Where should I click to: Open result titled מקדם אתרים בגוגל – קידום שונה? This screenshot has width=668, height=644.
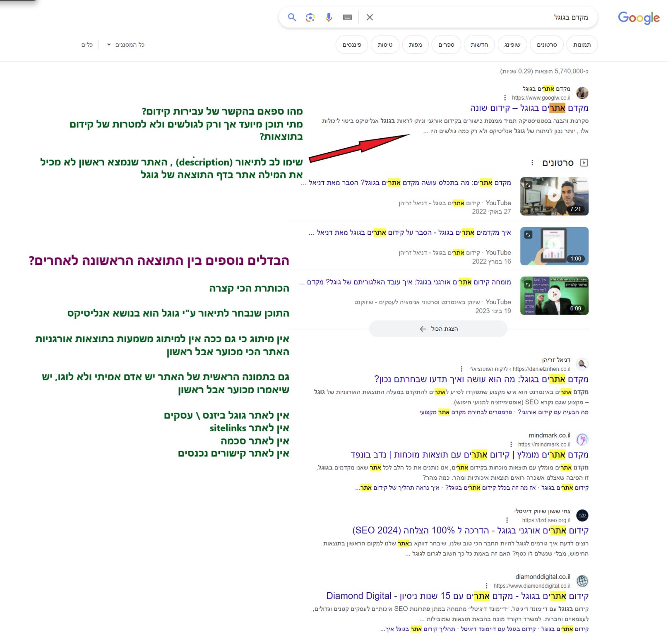tap(529, 108)
